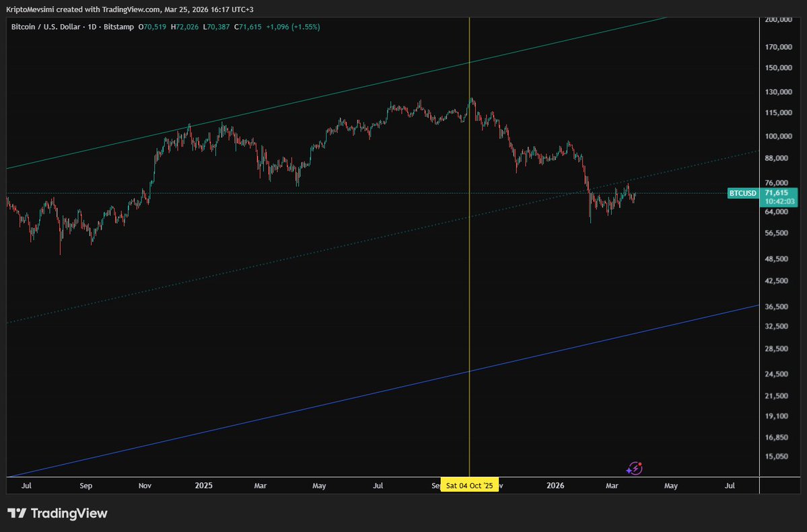Click the Sat 04 Oct '25 date marker
The height and width of the screenshot is (532, 807).
click(x=469, y=485)
